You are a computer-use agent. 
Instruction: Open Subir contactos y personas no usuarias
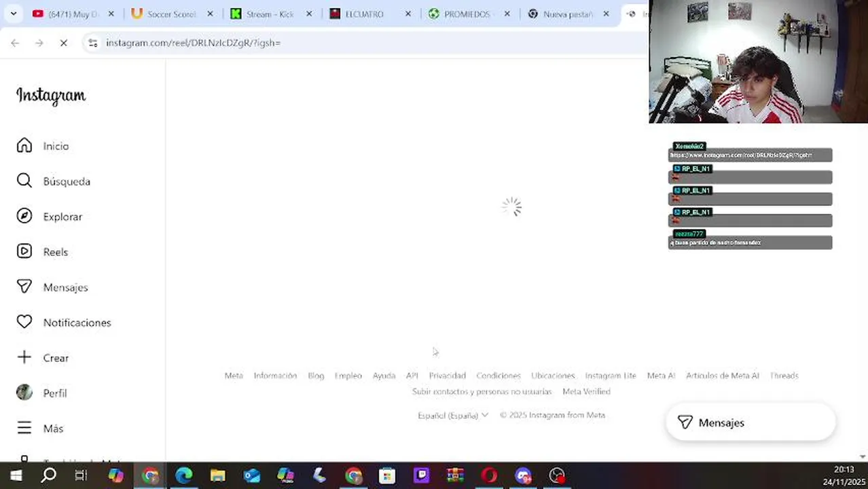(x=482, y=392)
